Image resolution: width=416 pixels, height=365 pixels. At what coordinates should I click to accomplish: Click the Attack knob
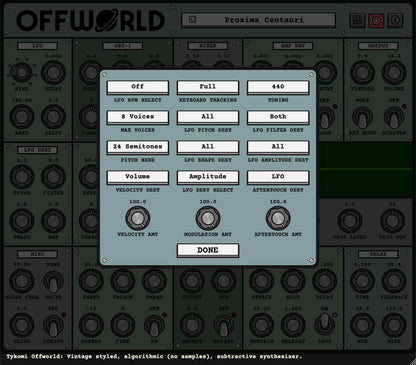262,281
